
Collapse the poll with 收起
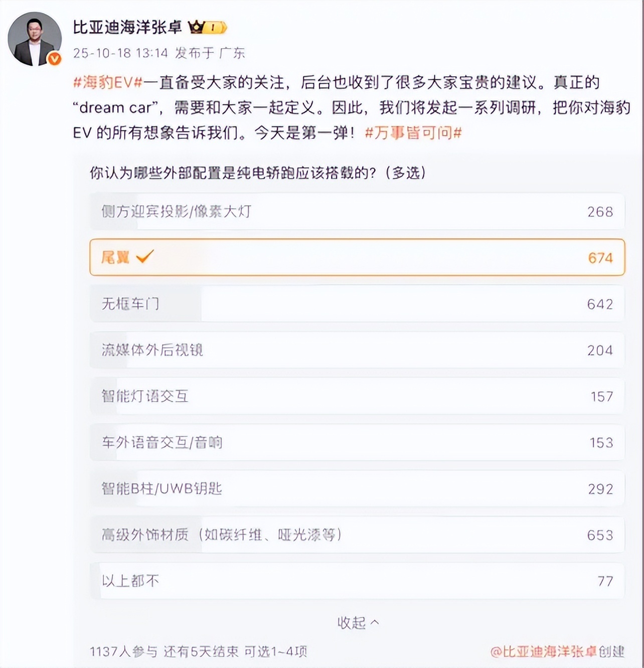(x=352, y=623)
